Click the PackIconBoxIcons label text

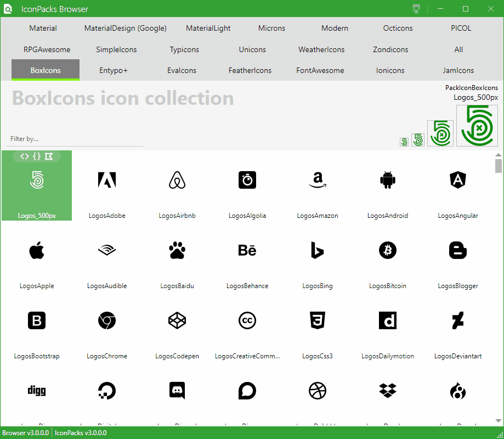471,87
